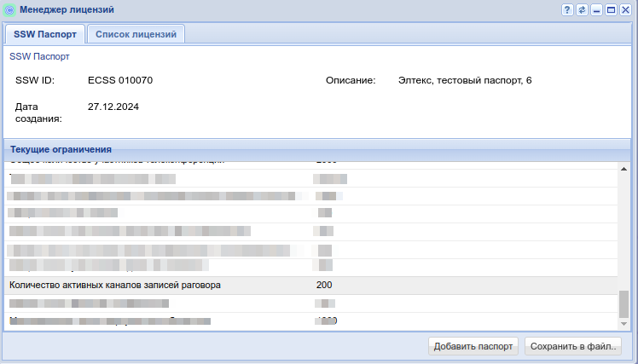The width and height of the screenshot is (638, 364).
Task: Click the SSW ID: label
Action: tap(35, 80)
